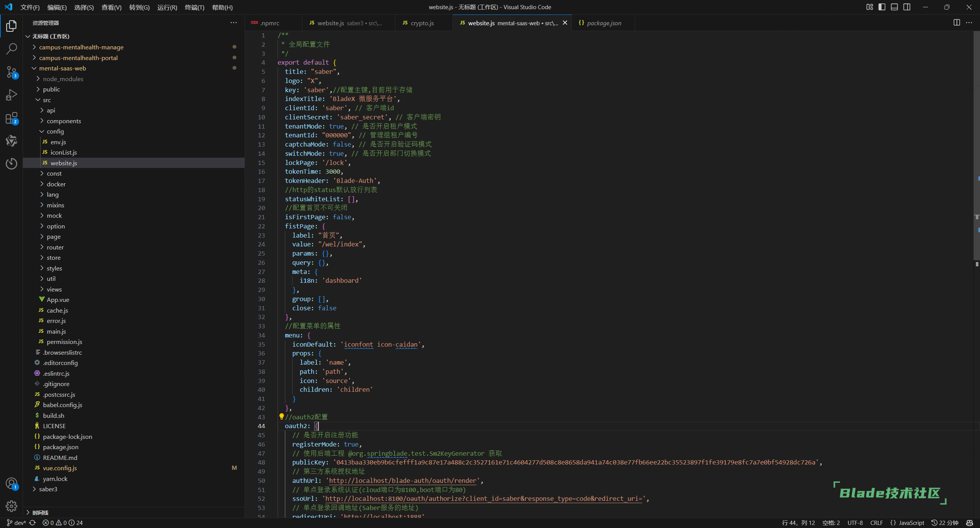Click the Synchronize Changes icon in status bar
The height and width of the screenshot is (528, 980).
pyautogui.click(x=33, y=523)
